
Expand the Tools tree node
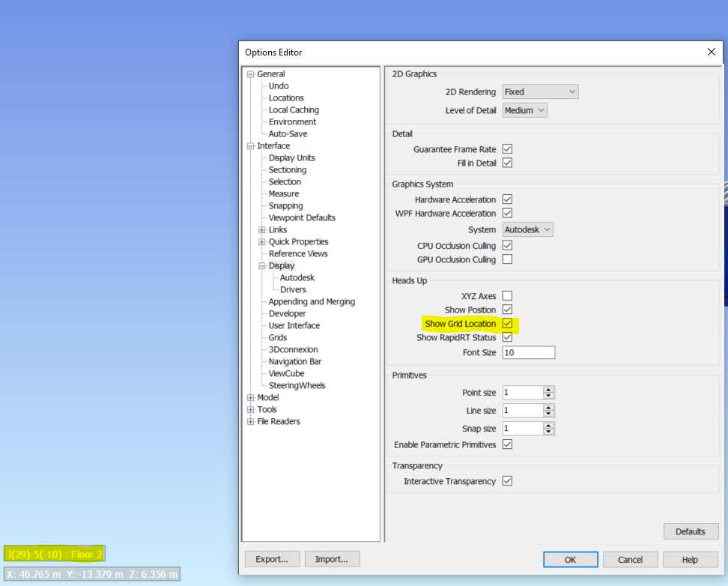coord(251,409)
